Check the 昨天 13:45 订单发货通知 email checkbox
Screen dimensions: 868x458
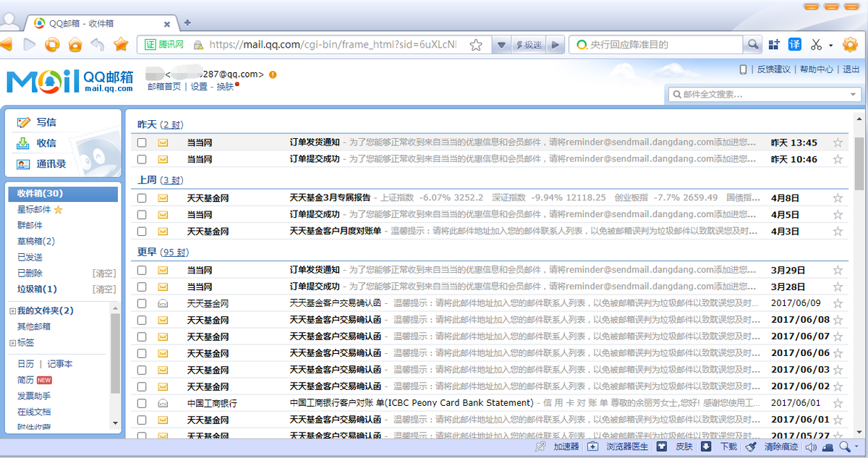coord(142,143)
